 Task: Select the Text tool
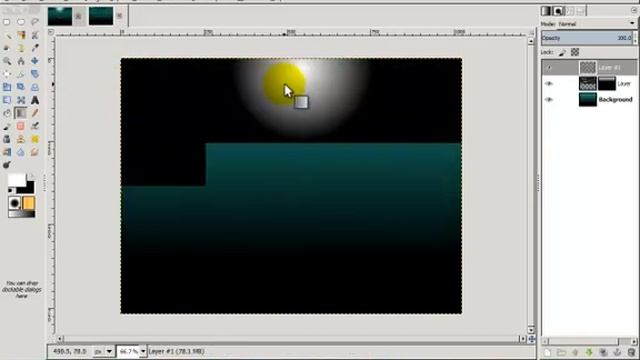click(35, 100)
